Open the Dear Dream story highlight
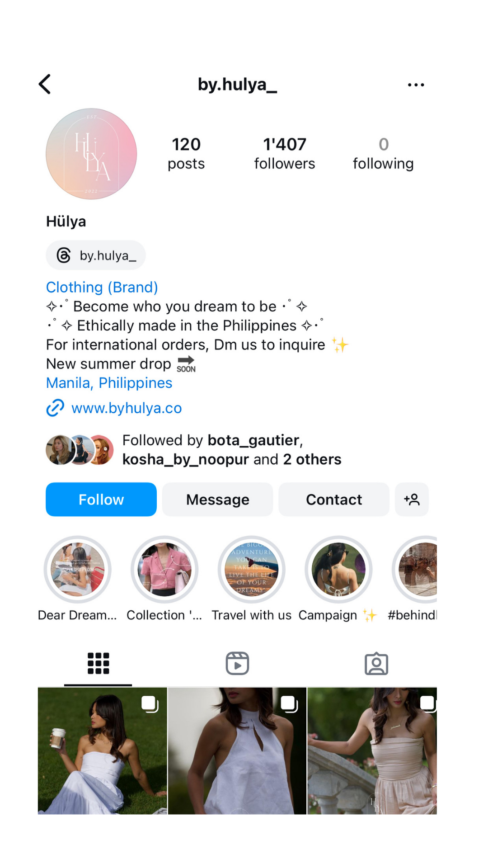The height and width of the screenshot is (868, 488). tap(77, 570)
